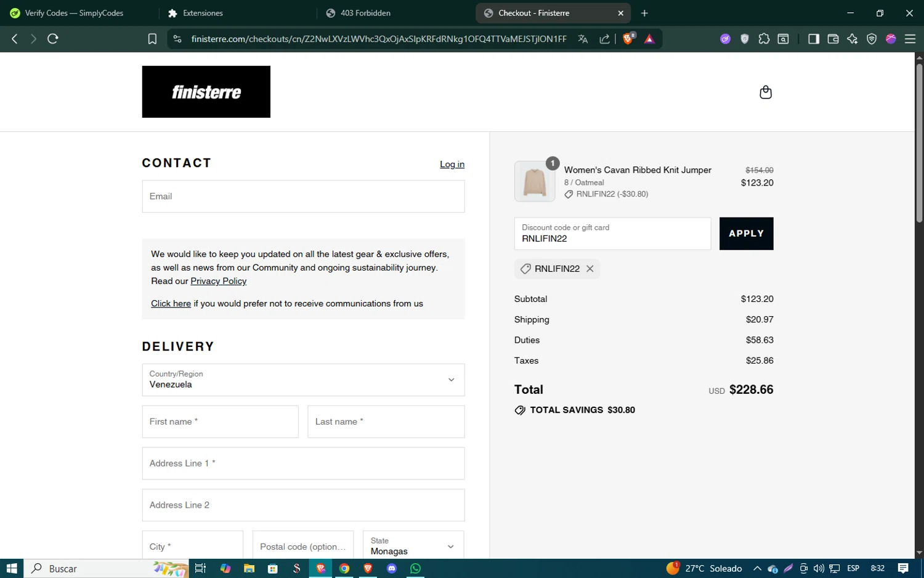Click the translate page icon
Viewport: 924px width, 578px height.
tap(583, 39)
